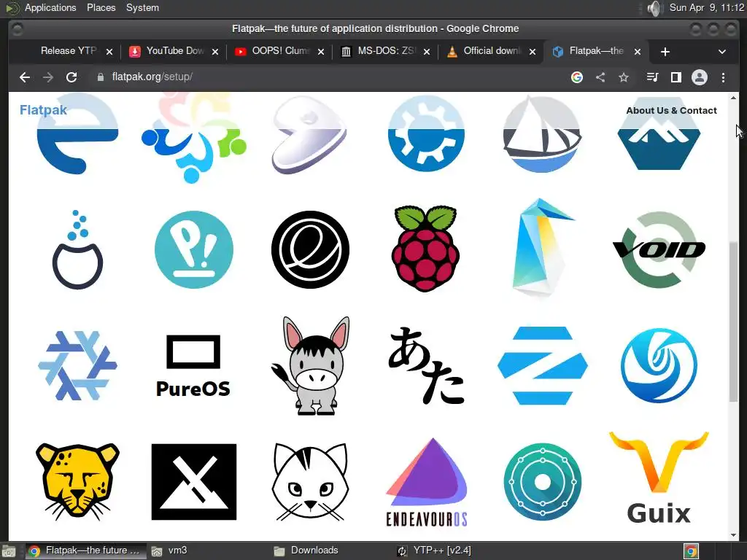Select the Deepin swirl logo
This screenshot has width=747, height=560.
pyautogui.click(x=659, y=365)
